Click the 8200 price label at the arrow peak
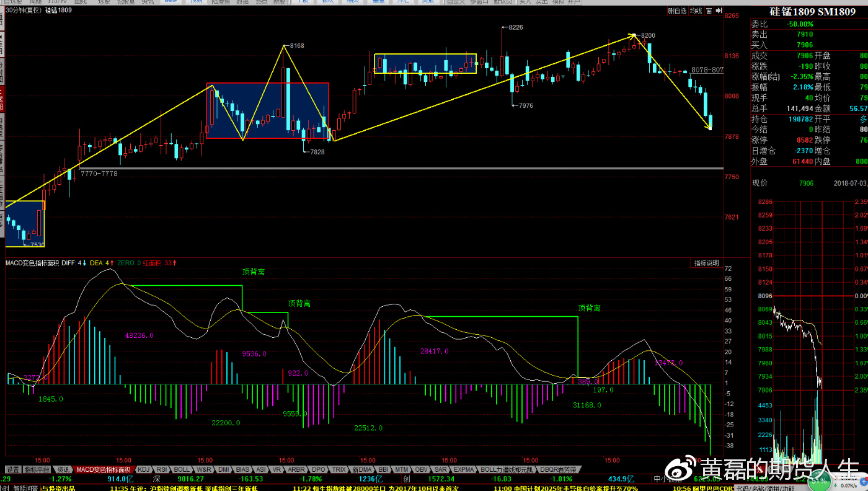This screenshot has height=491, width=868. coord(648,36)
